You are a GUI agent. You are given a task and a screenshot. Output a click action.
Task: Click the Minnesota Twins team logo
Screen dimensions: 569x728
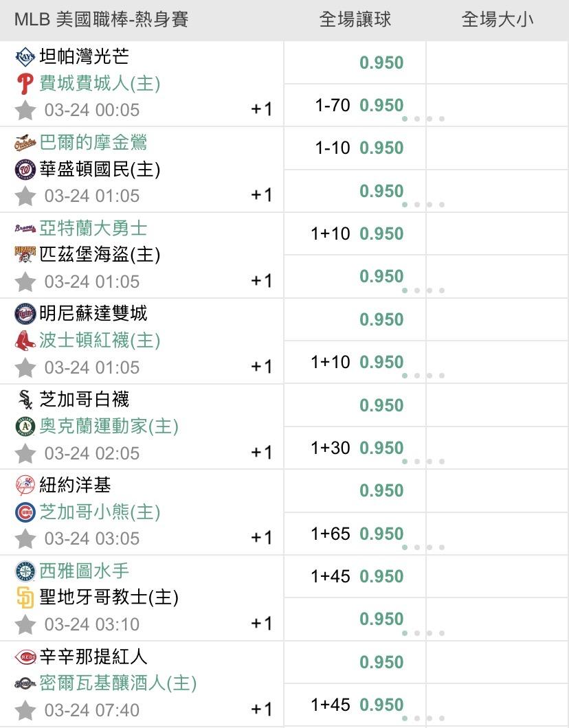pos(25,314)
